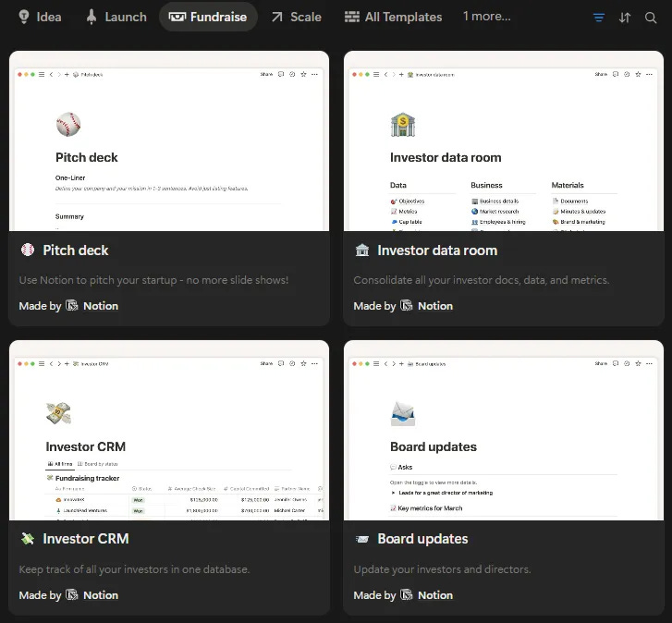This screenshot has width=672, height=623.
Task: Click the baseball icon beside Pitch deck title
Action: coord(28,250)
